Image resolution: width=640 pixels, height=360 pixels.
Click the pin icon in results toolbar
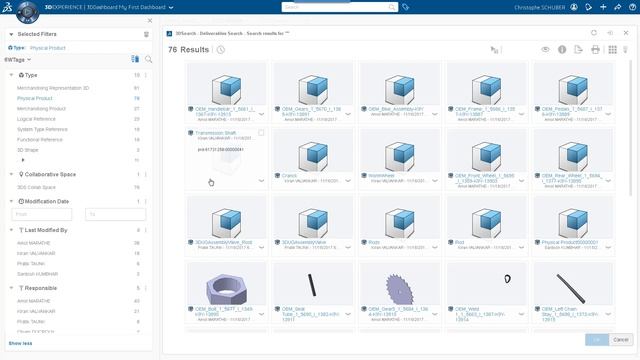pos(625,50)
